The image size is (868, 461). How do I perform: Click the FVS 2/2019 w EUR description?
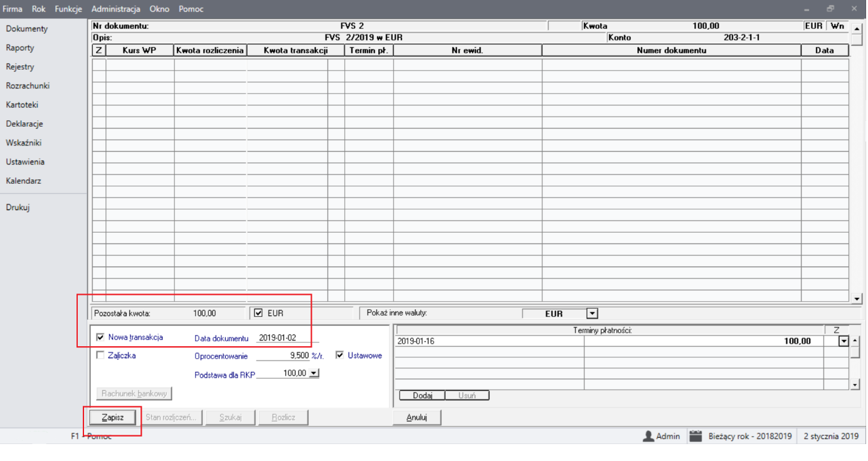pyautogui.click(x=364, y=38)
